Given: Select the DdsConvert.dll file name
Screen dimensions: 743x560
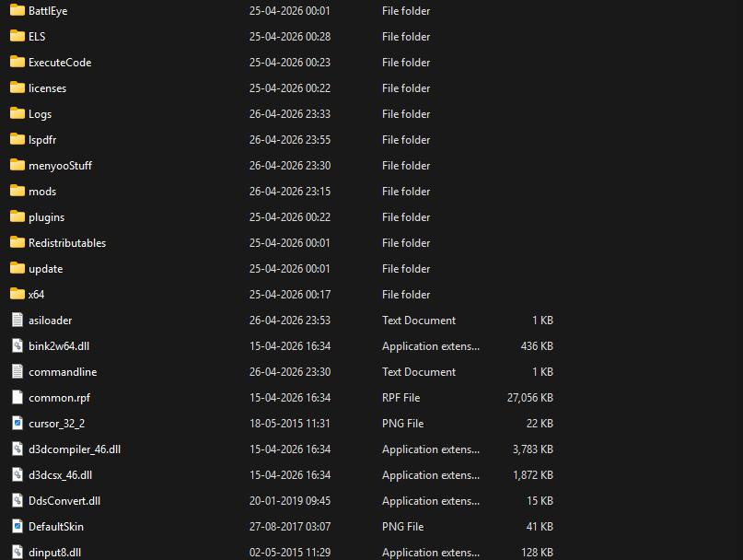Looking at the screenshot, I should [64, 501].
